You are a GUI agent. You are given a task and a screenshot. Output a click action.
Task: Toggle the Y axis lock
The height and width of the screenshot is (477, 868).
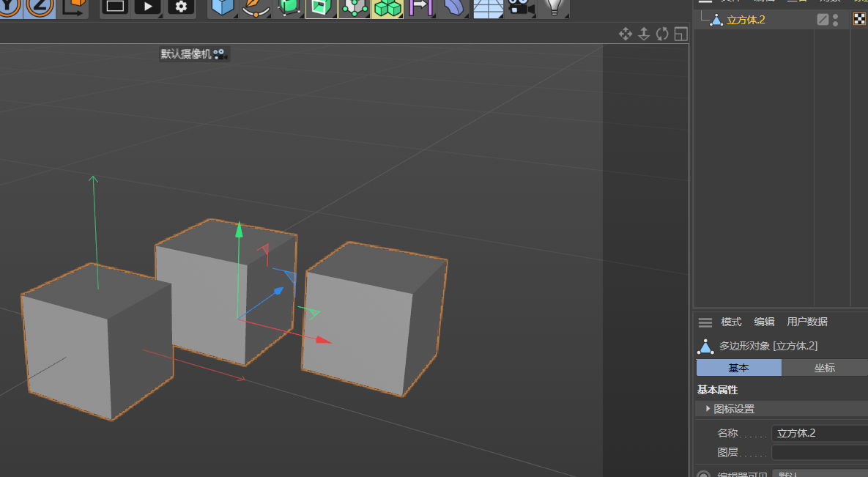[x=10, y=7]
